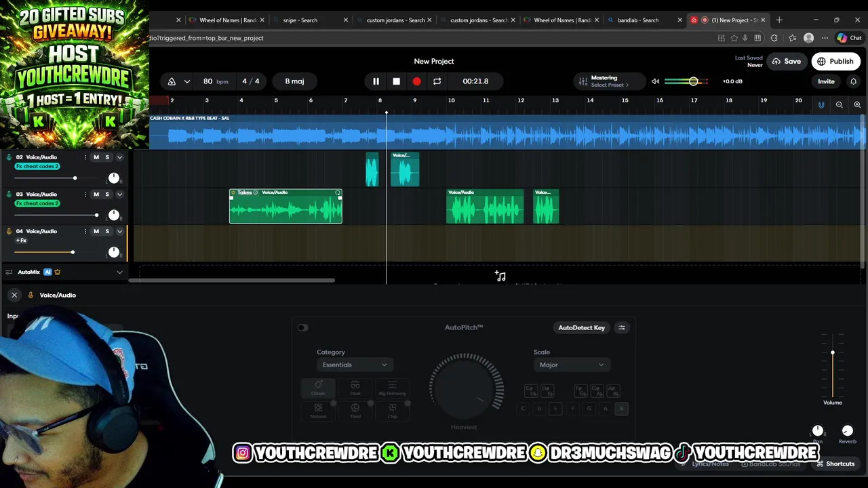The image size is (868, 488).
Task: Click the AutoDetect Key button
Action: 581,328
